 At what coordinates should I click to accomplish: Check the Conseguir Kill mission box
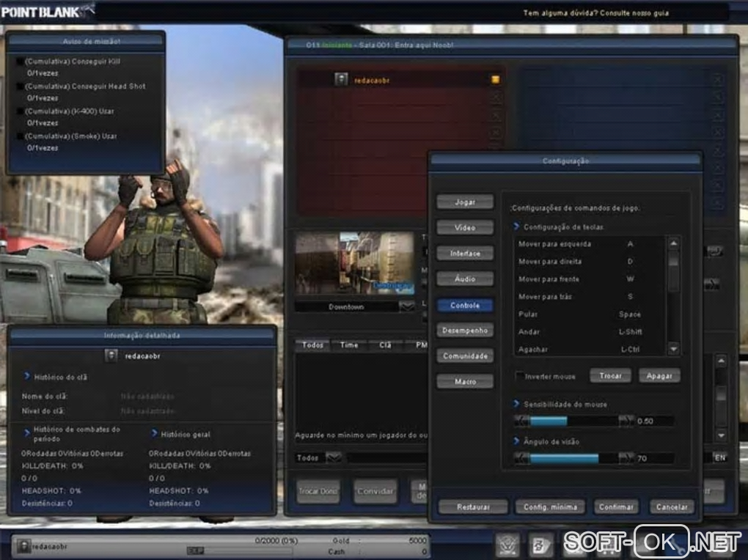pos(20,62)
